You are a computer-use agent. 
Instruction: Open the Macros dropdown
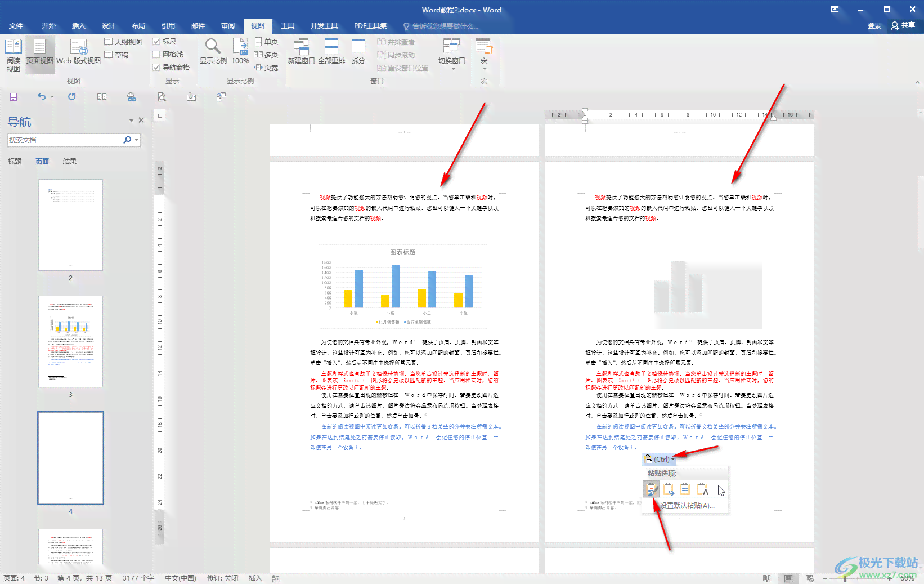pos(484,54)
